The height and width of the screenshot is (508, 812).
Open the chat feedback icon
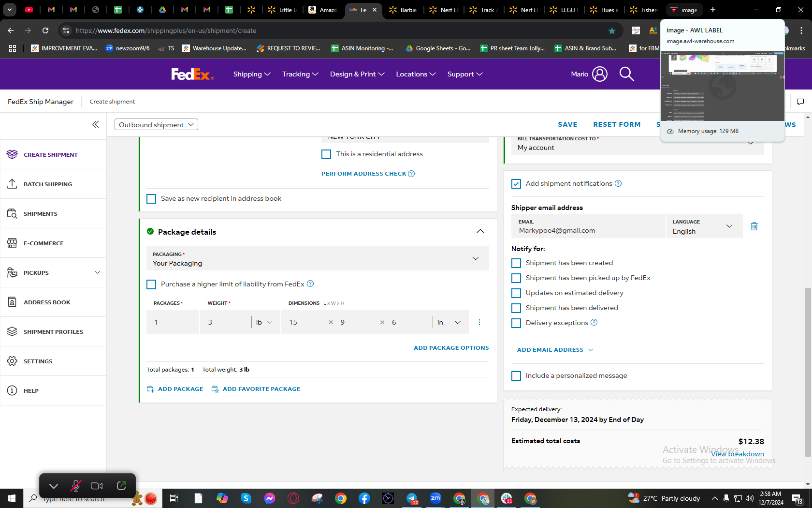point(800,102)
